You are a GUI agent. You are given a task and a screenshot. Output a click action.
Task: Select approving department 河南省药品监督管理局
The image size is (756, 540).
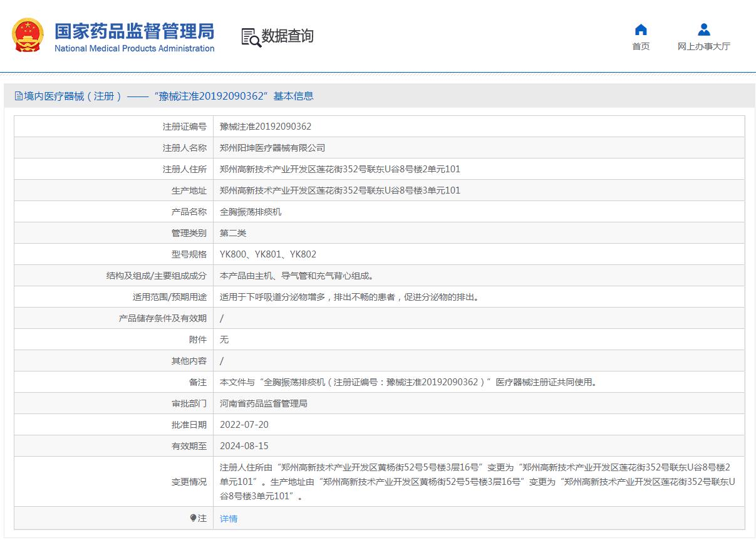point(264,403)
